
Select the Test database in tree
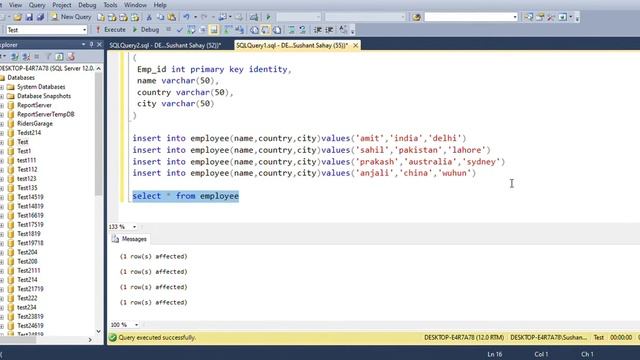[x=22, y=142]
